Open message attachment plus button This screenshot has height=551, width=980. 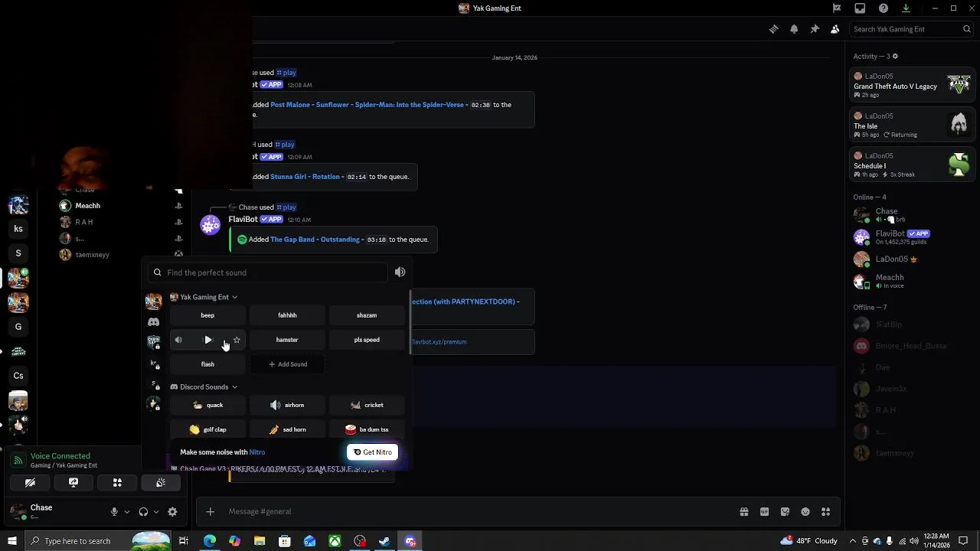tap(210, 512)
